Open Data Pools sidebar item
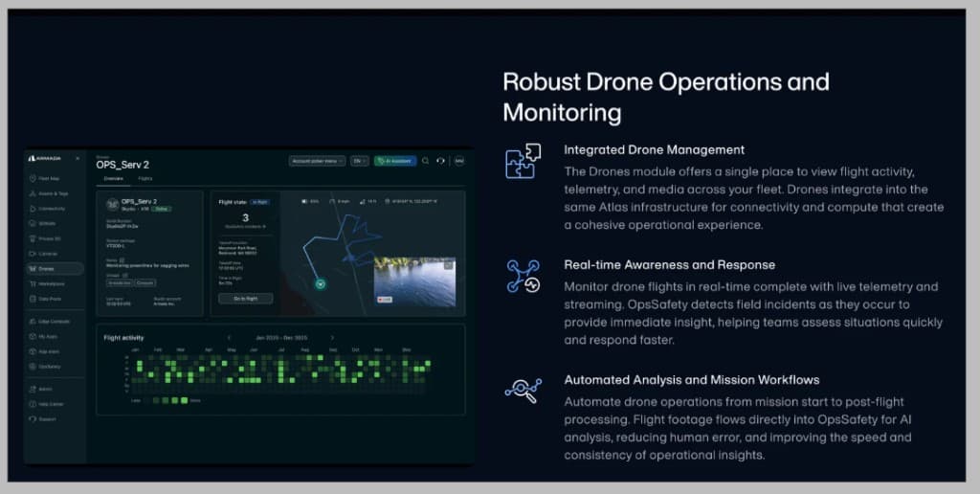 [x=45, y=299]
